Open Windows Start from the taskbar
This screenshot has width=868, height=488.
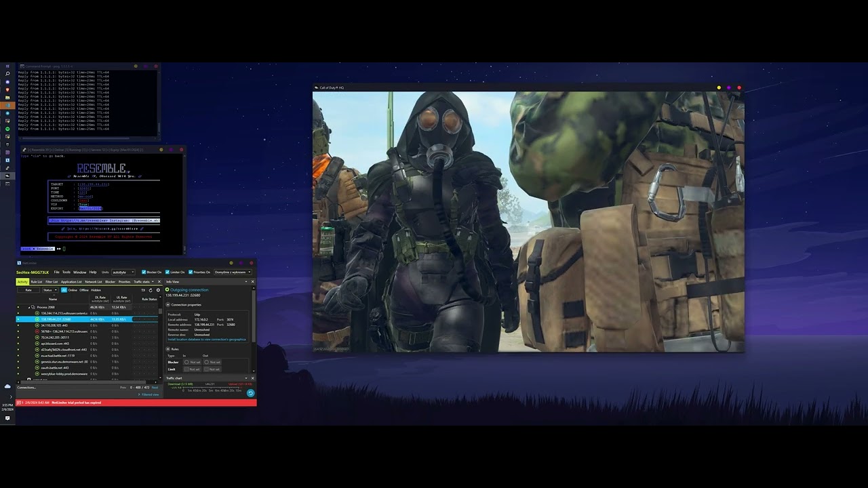(x=7, y=66)
